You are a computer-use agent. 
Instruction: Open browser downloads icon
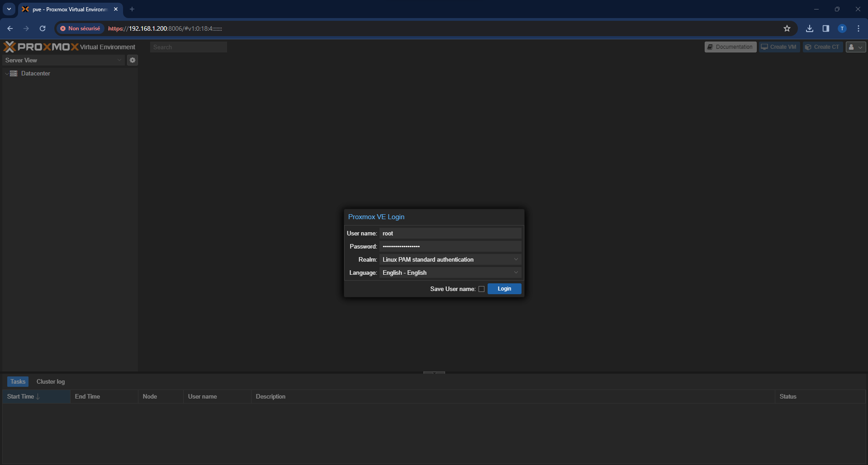point(810,28)
